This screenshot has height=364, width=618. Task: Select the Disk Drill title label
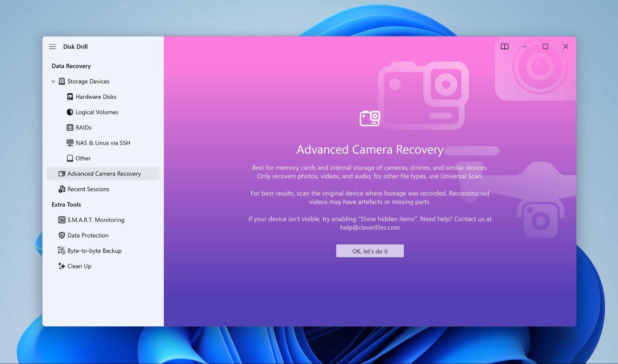coord(75,47)
